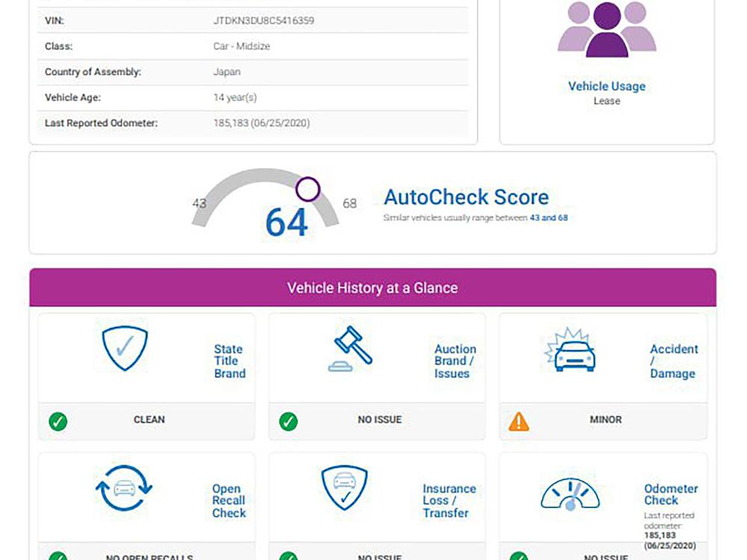Viewport: 747px width, 560px height.
Task: Open the Auction Brand / Issues link
Action: coord(455,361)
